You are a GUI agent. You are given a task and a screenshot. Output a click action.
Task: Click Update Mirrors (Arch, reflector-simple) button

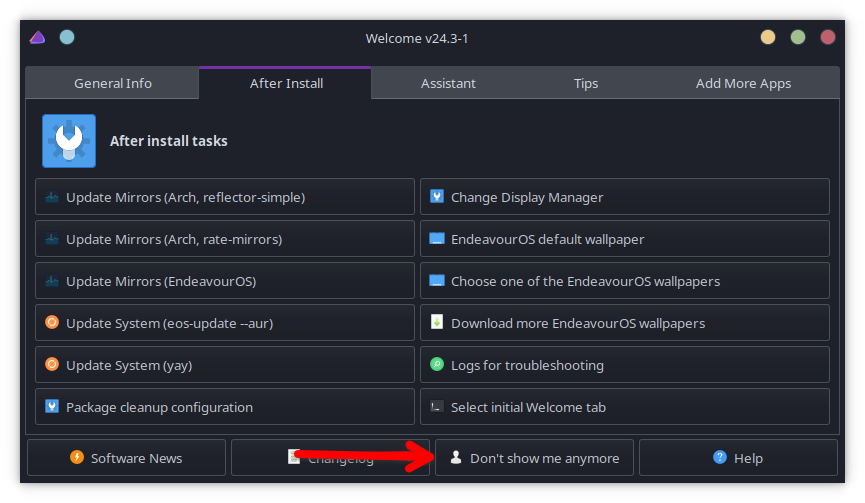[x=225, y=197]
